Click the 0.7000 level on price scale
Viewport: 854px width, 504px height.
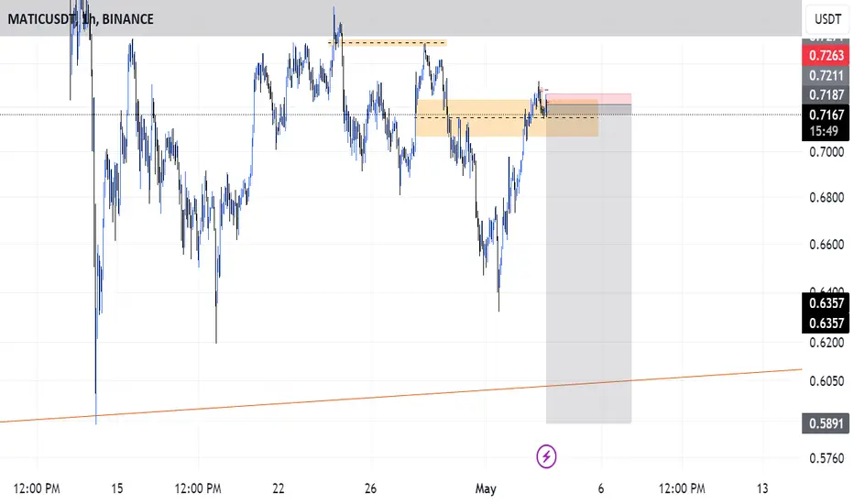[826, 152]
